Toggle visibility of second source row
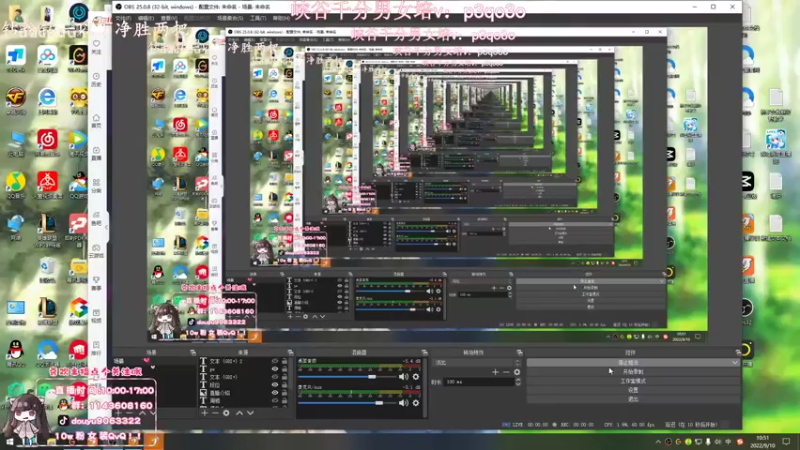 tap(275, 369)
